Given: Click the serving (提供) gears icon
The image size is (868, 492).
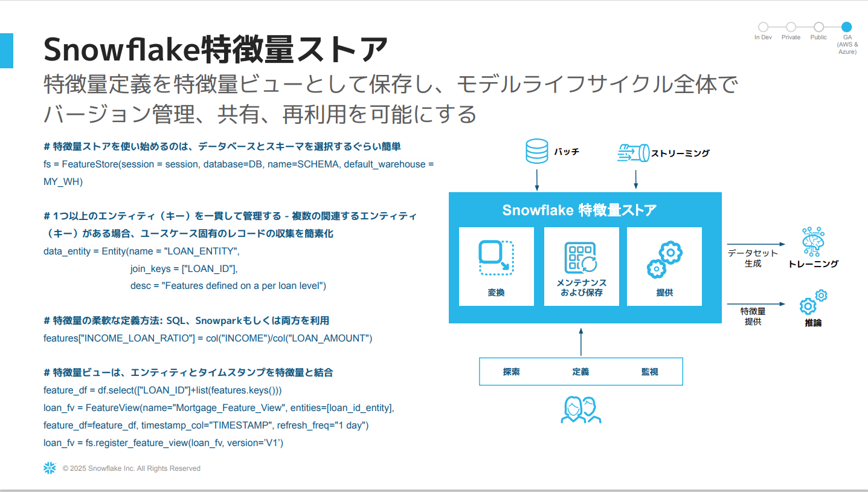Looking at the screenshot, I should point(664,260).
